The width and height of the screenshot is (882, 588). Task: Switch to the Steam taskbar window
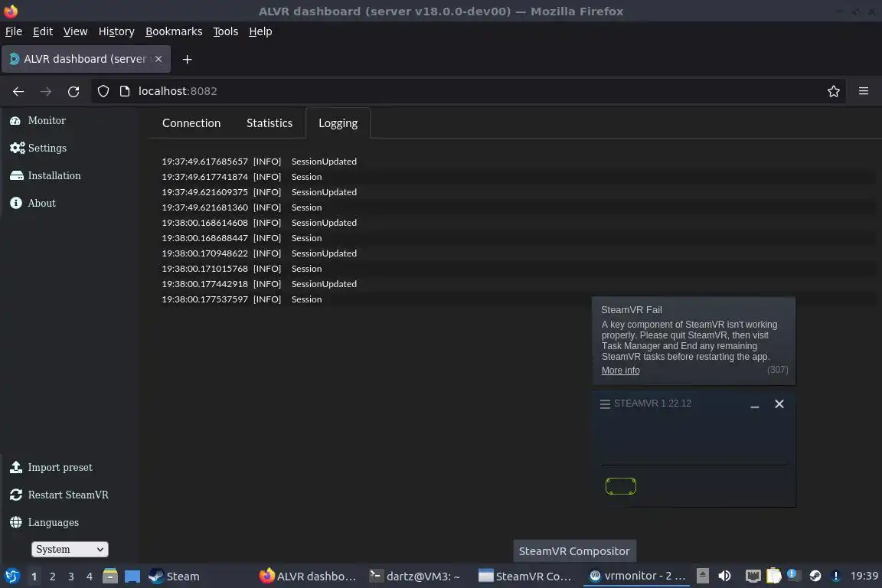click(175, 577)
